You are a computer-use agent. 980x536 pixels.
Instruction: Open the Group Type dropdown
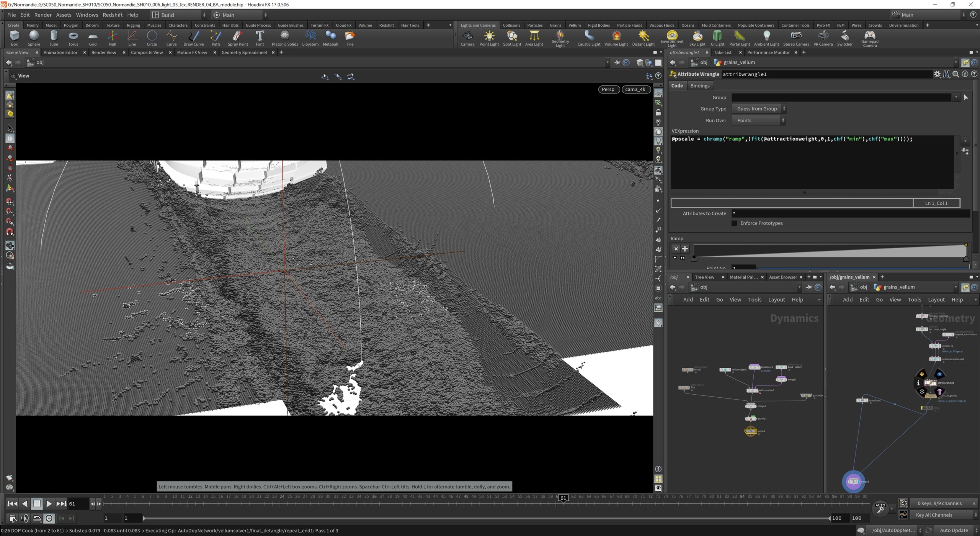[x=759, y=109]
